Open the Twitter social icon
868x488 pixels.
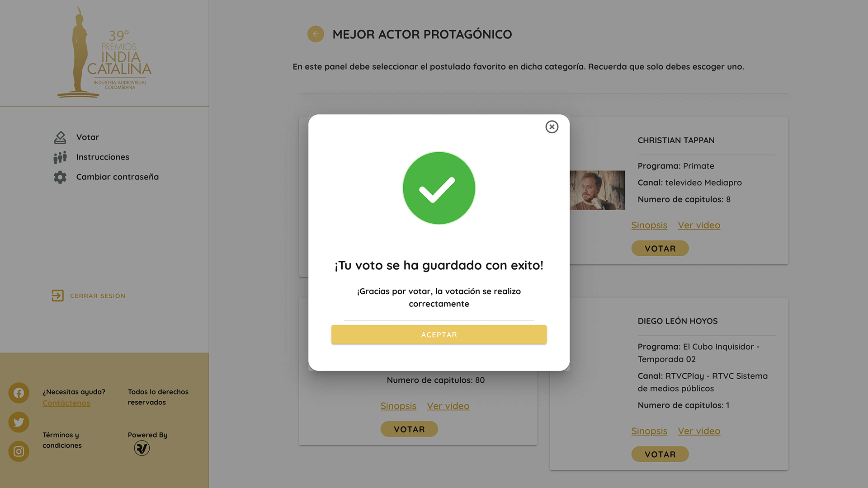19,422
